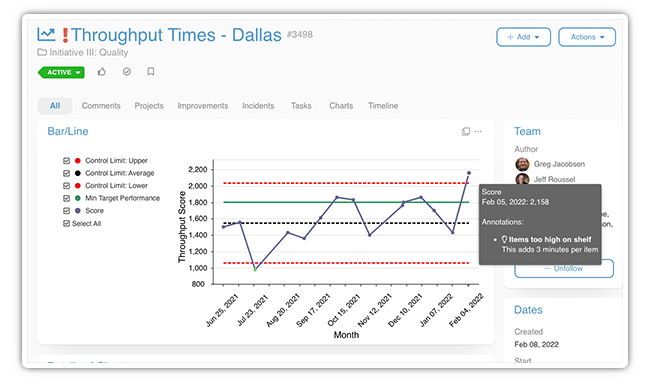The height and width of the screenshot is (389, 650).
Task: Open the Actions dropdown
Action: click(x=587, y=37)
